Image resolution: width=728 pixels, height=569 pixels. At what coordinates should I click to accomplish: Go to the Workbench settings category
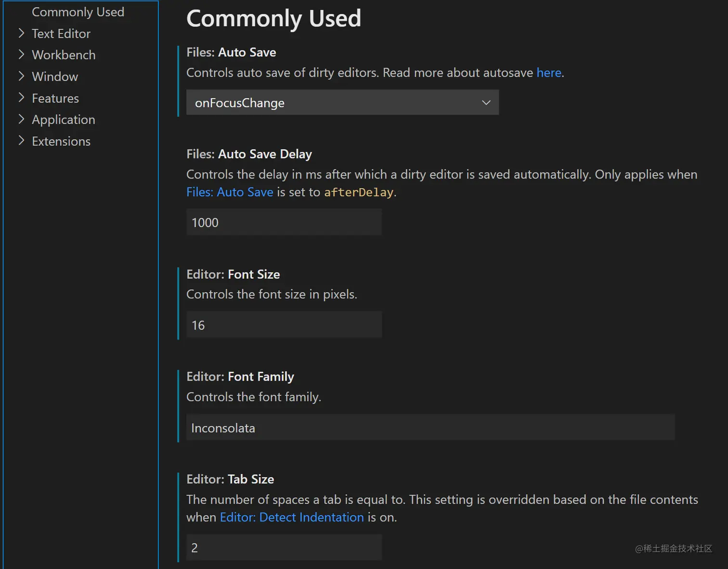click(x=64, y=55)
